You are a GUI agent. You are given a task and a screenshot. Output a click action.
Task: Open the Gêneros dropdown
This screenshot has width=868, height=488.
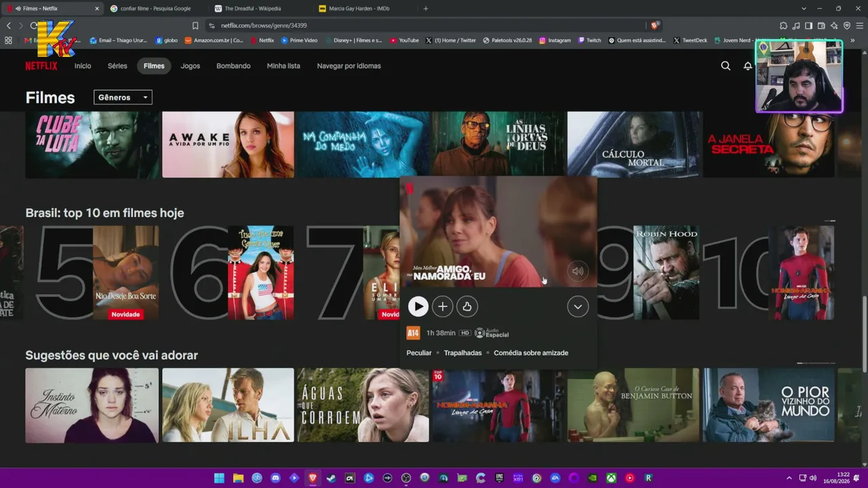click(123, 98)
